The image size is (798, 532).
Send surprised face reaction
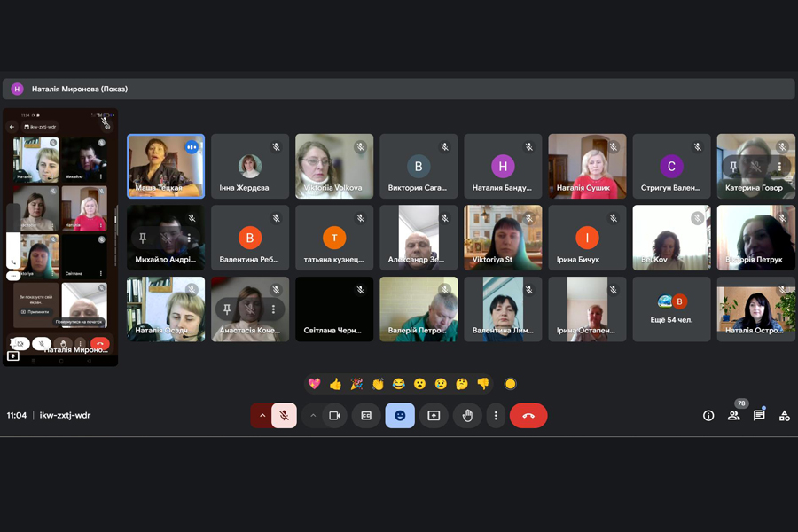pos(420,384)
